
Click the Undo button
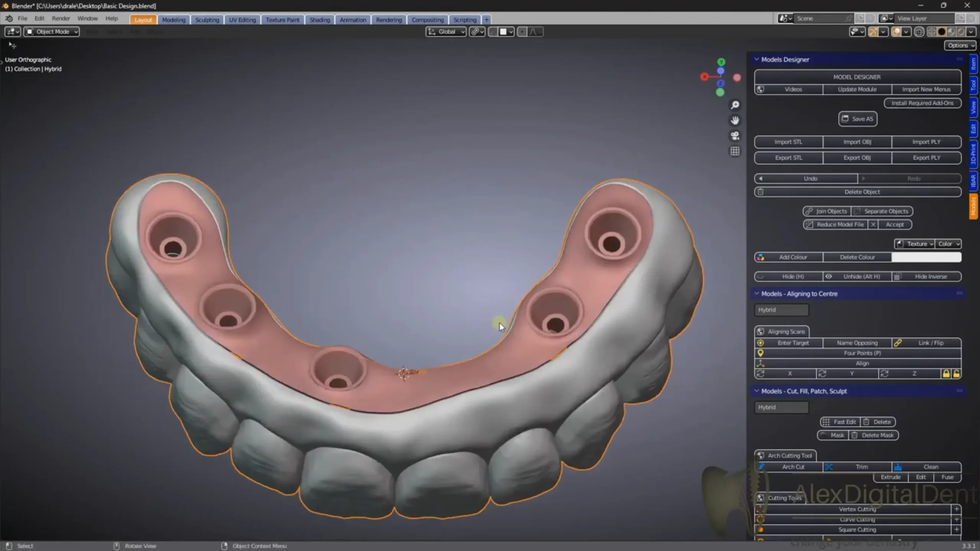tap(806, 179)
